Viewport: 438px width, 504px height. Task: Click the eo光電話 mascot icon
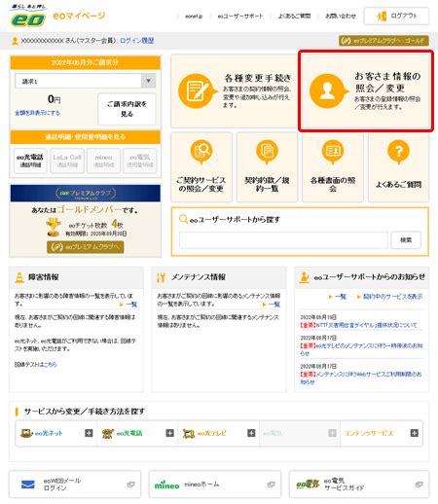(x=108, y=433)
